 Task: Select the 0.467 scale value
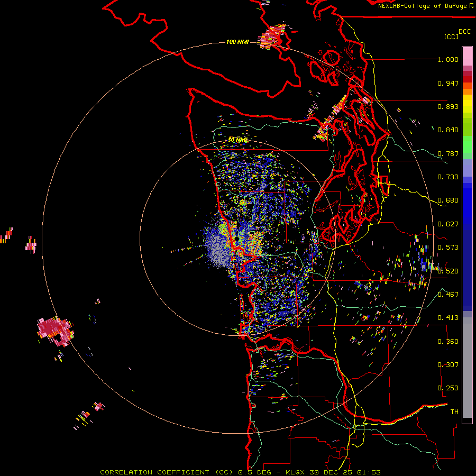coord(448,294)
